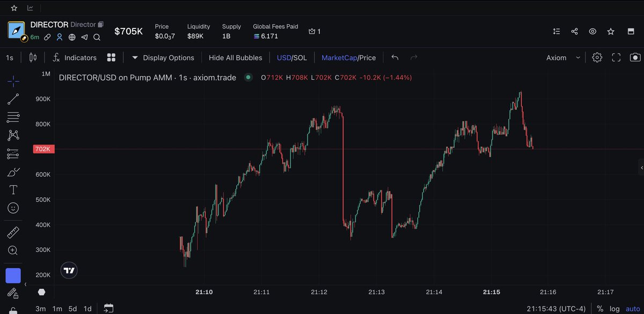The width and height of the screenshot is (644, 314).
Task: Click the green status dot beside axiom.trade
Action: pyautogui.click(x=248, y=78)
